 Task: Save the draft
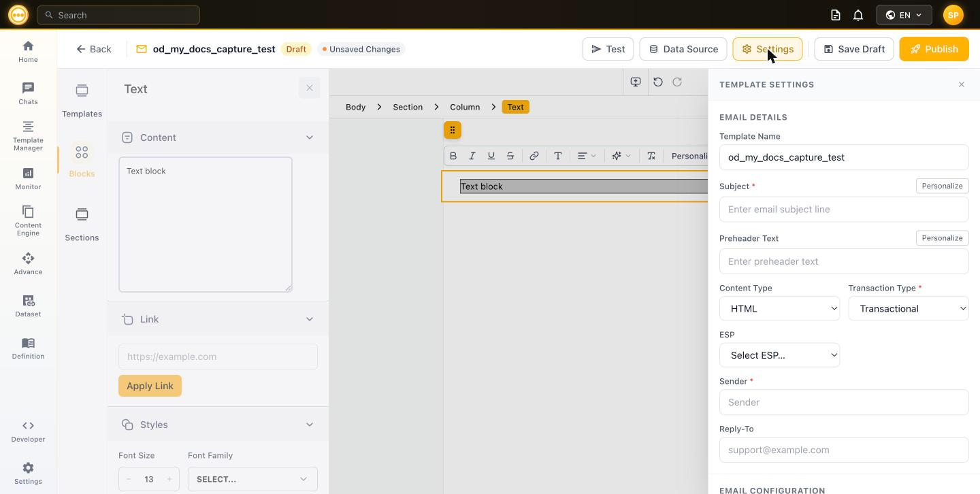854,49
